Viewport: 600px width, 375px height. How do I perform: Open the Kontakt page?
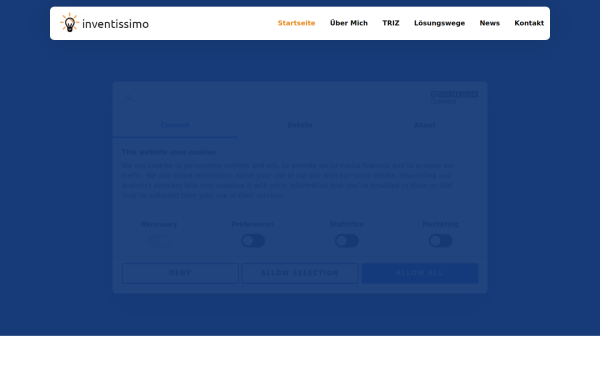(x=529, y=23)
